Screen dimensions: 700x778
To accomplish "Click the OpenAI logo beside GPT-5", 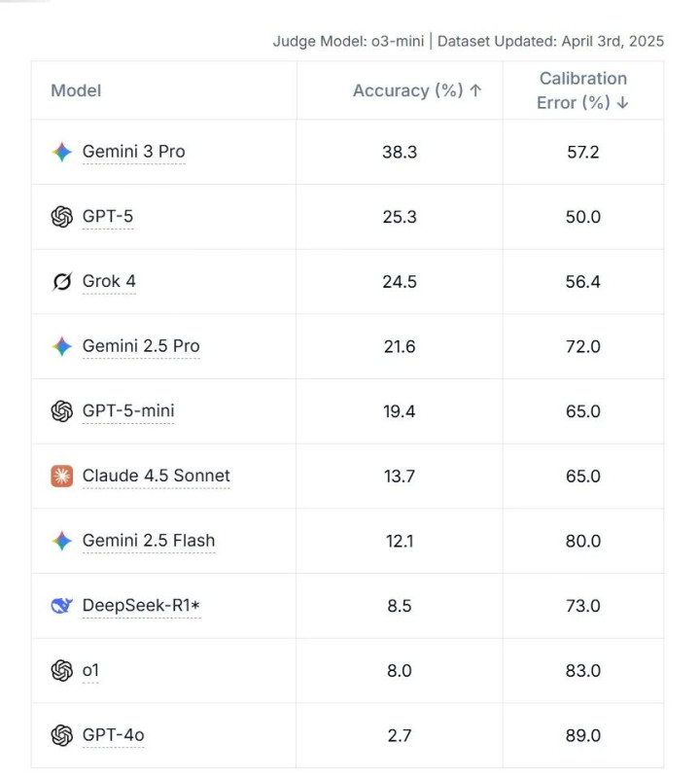I will 62,217.
